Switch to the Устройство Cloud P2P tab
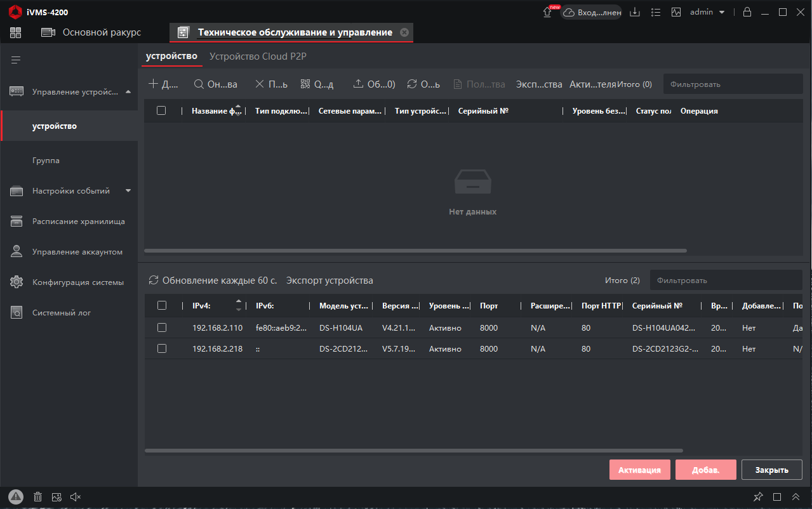812x509 pixels. coord(258,56)
